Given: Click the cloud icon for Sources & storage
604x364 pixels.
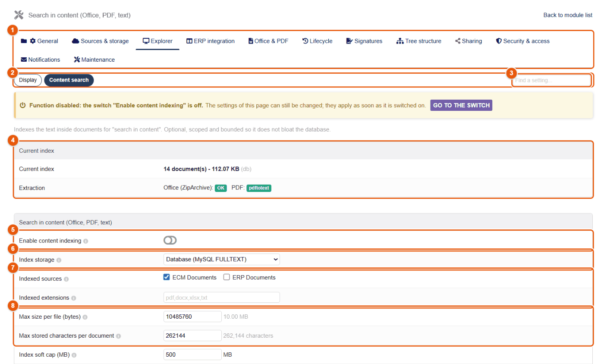Looking at the screenshot, I should coord(75,41).
